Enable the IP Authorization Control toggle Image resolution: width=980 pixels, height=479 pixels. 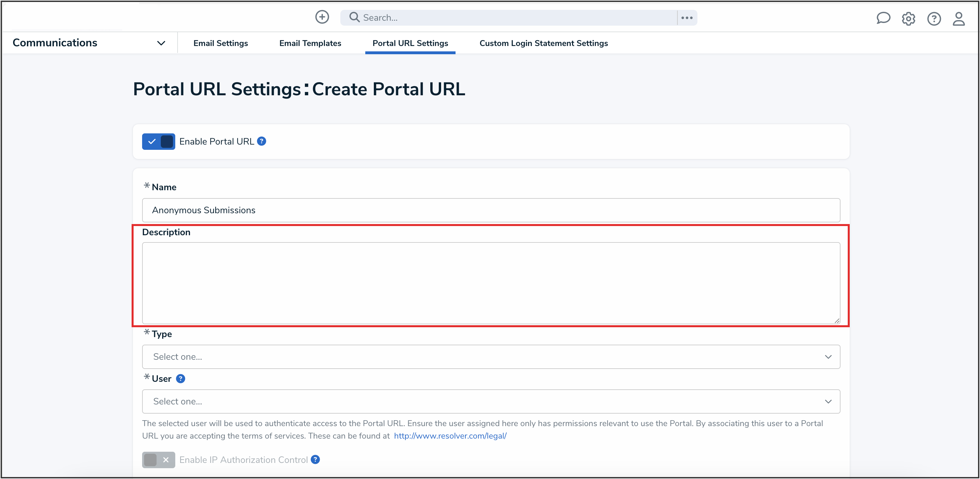(x=158, y=460)
